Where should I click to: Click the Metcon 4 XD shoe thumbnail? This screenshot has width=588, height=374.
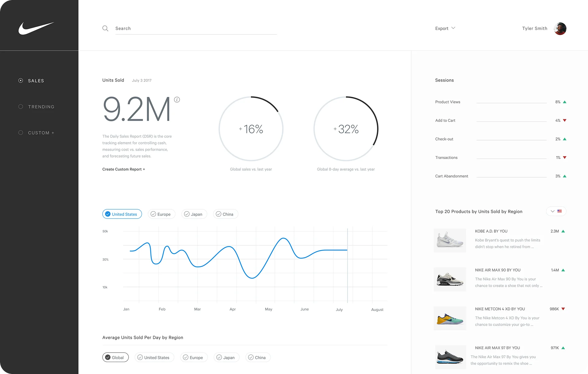tap(450, 318)
